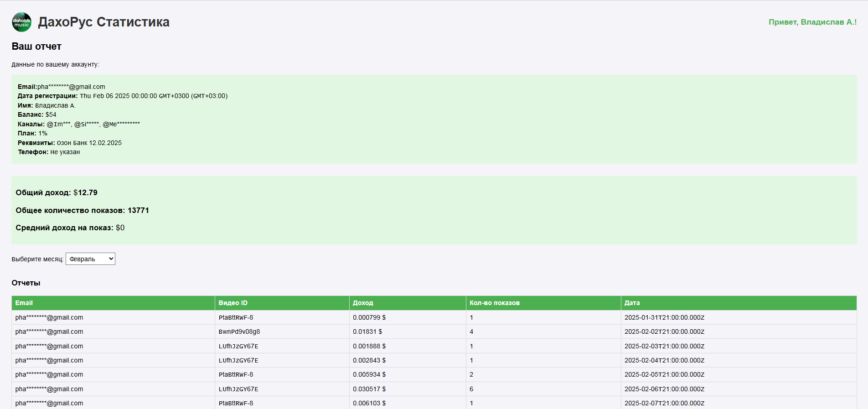Click date 2025-02-04T21:00:00.000Z
Screen dimensions: 868x409
point(664,360)
